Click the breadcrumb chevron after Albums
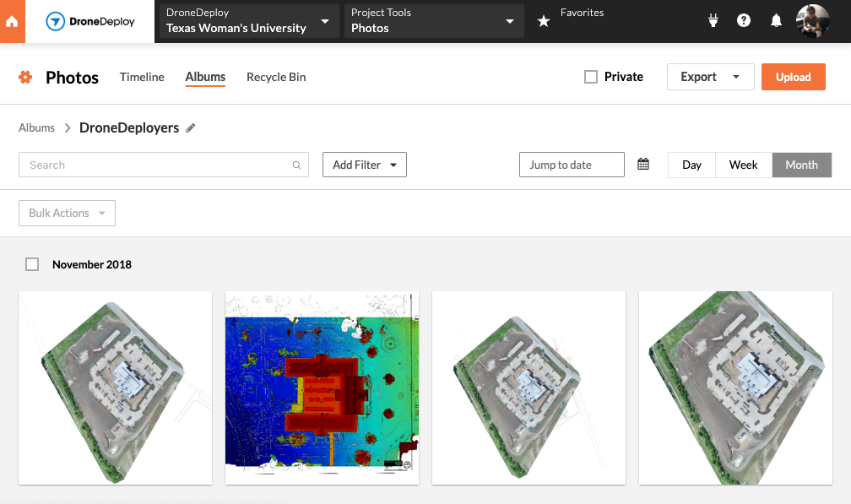Screen dimensions: 851x504 click(x=68, y=128)
